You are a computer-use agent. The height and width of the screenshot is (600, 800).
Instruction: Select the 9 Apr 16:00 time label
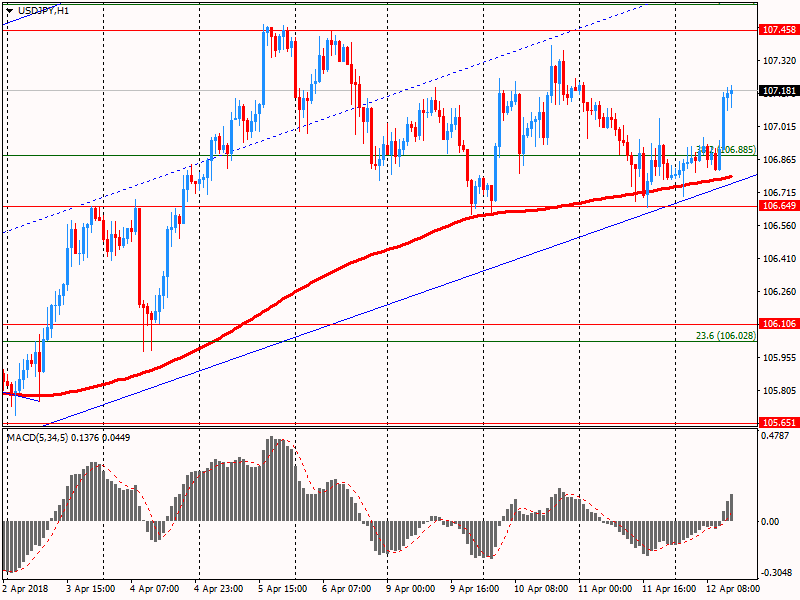474,589
